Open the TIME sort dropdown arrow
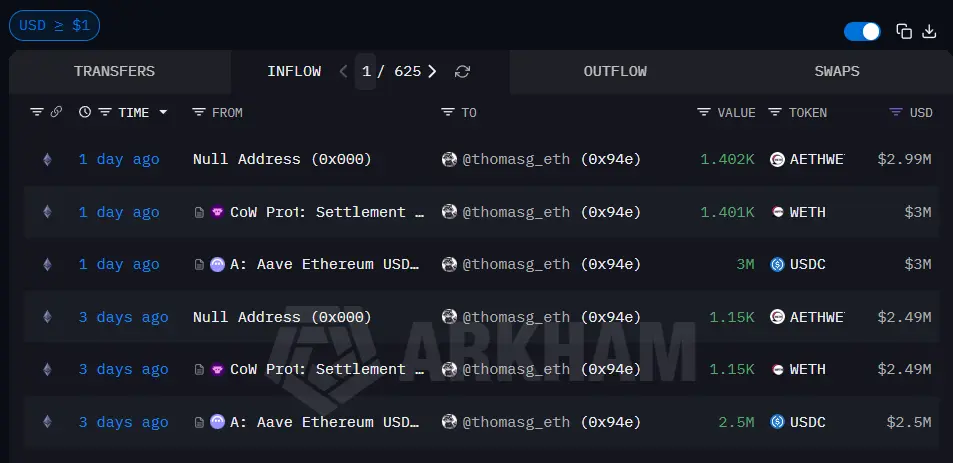This screenshot has height=463, width=953. click(163, 113)
